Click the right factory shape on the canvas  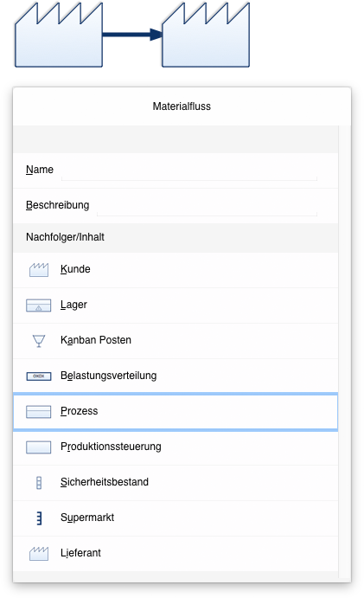[x=206, y=35]
